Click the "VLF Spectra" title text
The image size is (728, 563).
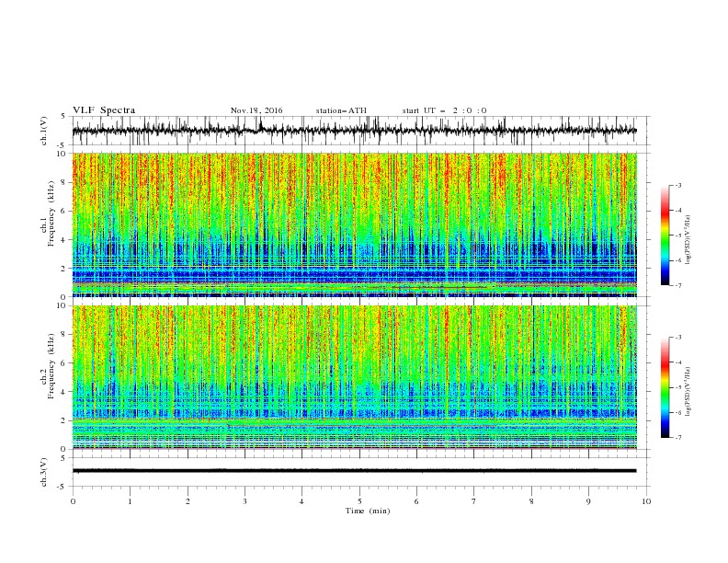(104, 110)
